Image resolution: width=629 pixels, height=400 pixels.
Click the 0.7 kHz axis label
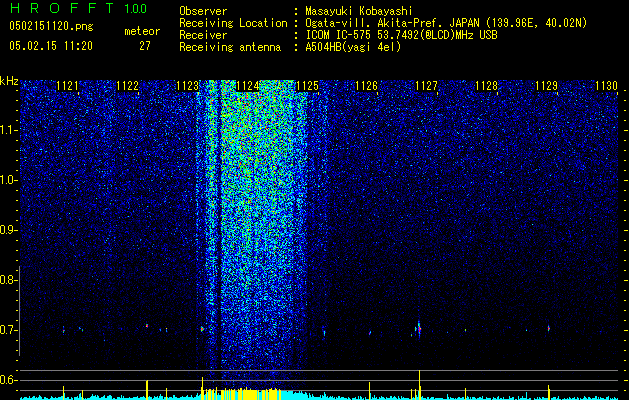pyautogui.click(x=8, y=330)
